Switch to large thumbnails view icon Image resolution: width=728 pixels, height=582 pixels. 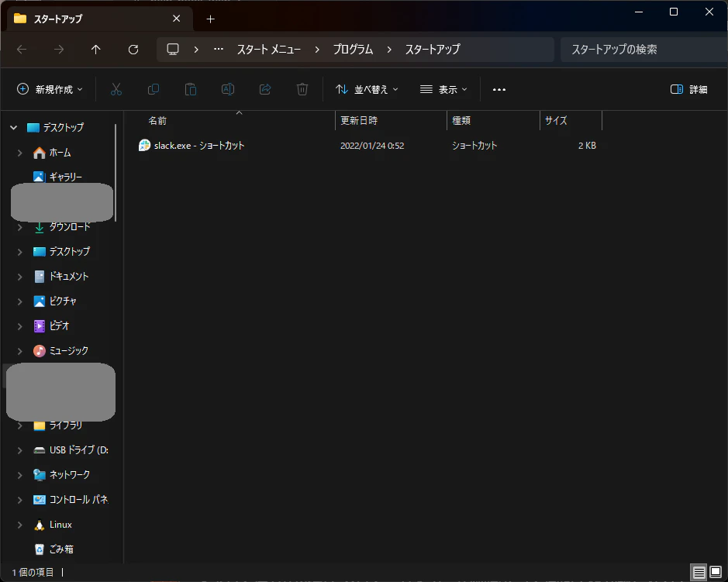[x=716, y=573]
